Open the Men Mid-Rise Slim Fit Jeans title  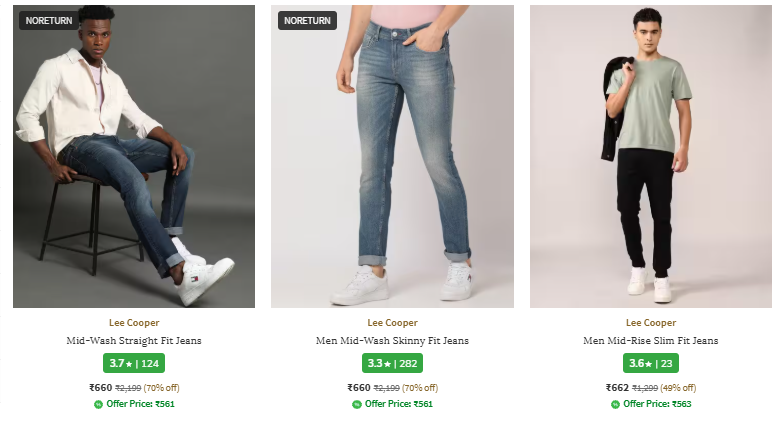pyautogui.click(x=651, y=341)
